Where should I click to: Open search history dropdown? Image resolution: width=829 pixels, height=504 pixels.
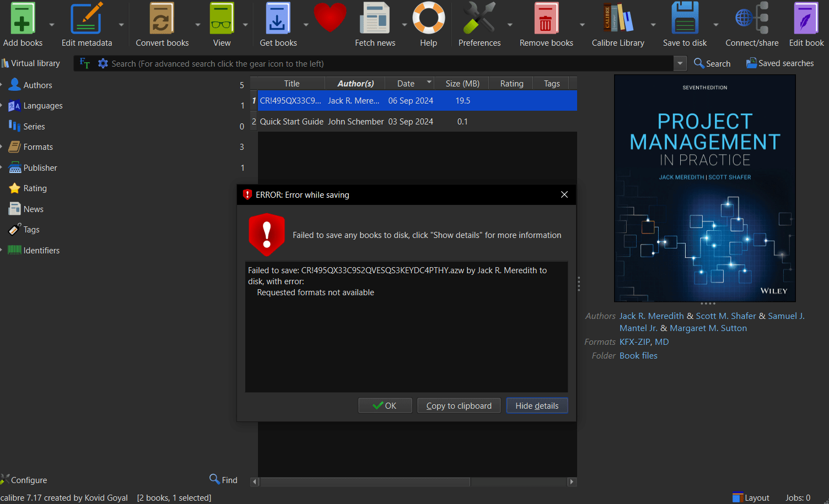(x=680, y=63)
